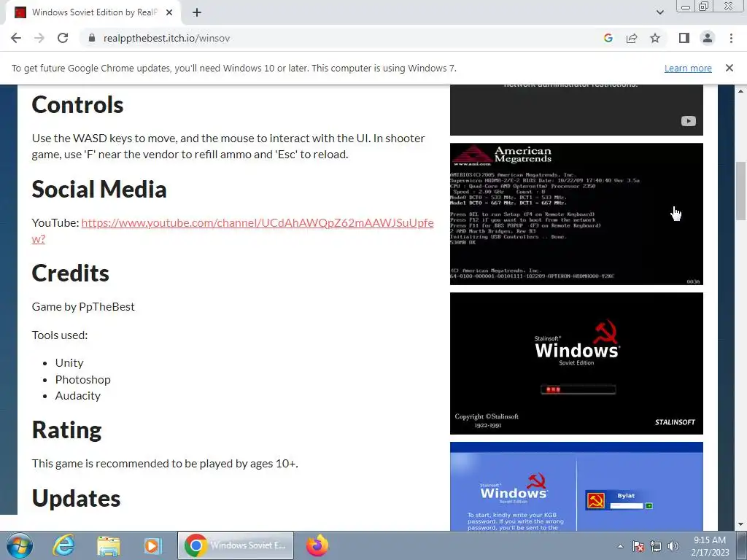
Task: Show hidden tray icons arrow
Action: point(620,546)
